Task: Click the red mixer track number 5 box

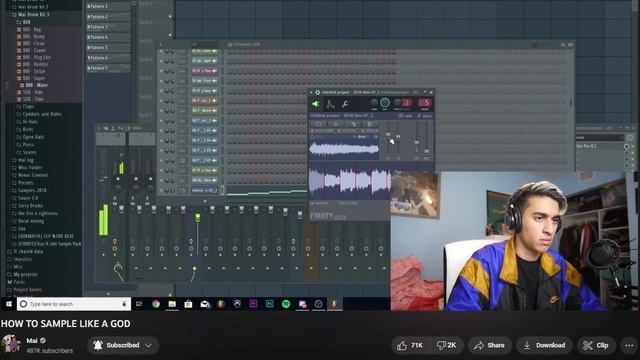Action: [x=425, y=103]
